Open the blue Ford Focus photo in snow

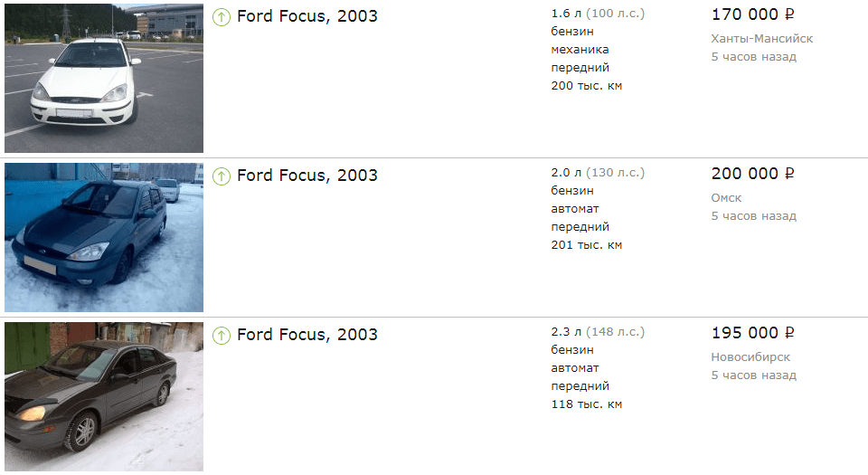pyautogui.click(x=104, y=237)
